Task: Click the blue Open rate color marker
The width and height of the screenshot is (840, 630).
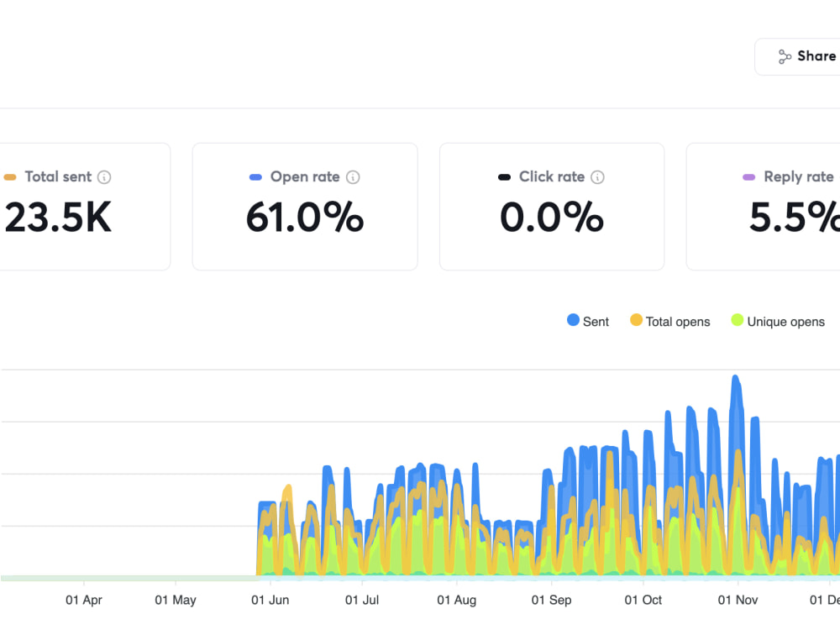Action: click(x=255, y=177)
